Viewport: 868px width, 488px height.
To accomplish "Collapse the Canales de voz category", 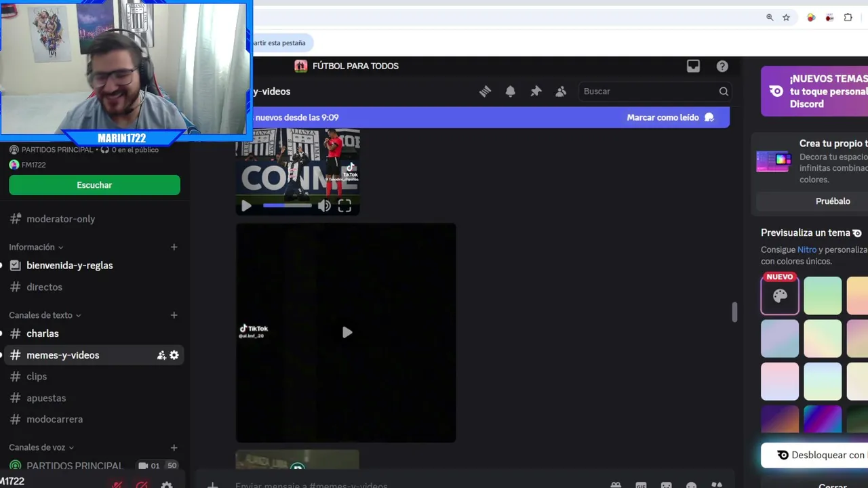I will point(41,447).
